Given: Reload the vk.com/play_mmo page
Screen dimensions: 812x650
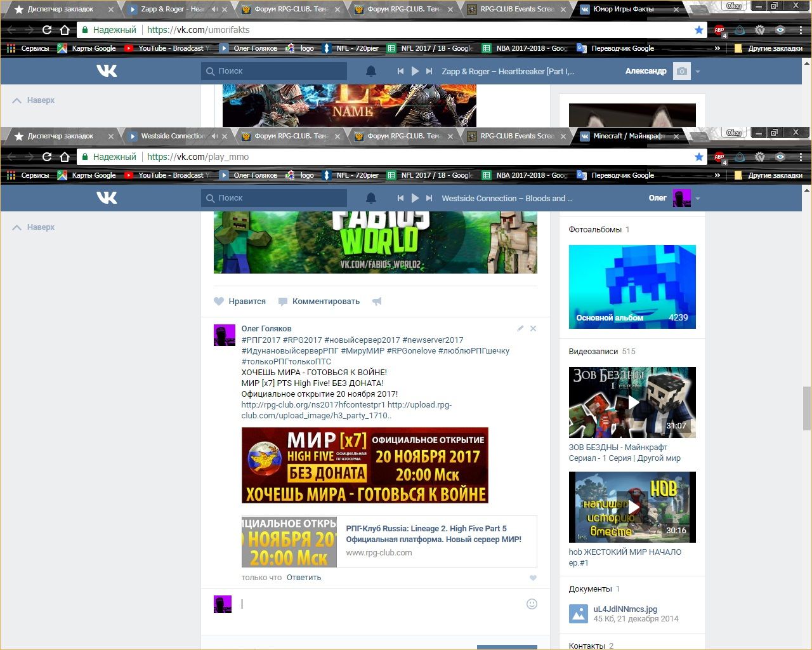Looking at the screenshot, I should coord(47,156).
